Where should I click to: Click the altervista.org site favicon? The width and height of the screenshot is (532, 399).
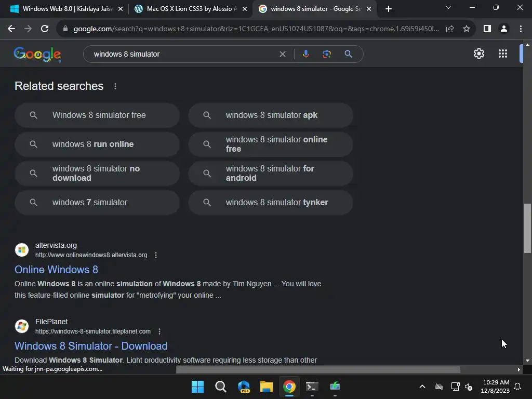pyautogui.click(x=22, y=250)
